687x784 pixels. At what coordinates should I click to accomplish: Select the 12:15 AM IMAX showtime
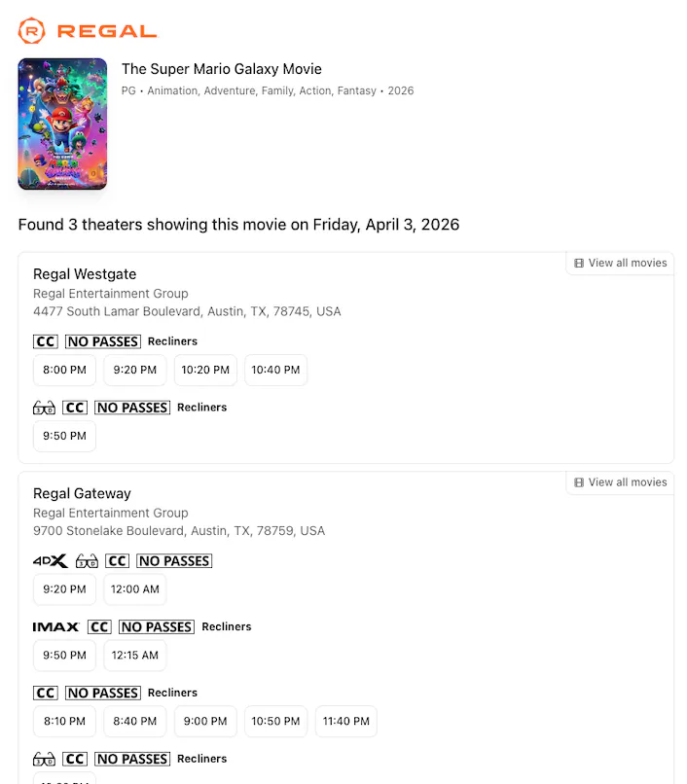pyautogui.click(x=134, y=656)
